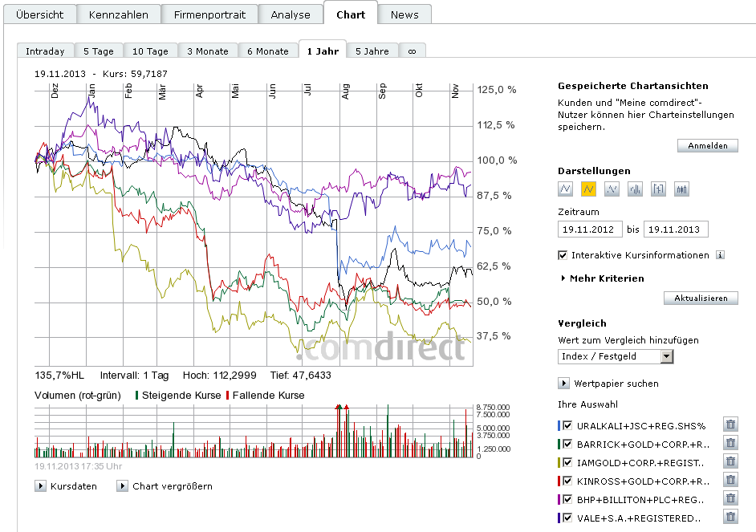Uncheck Interaktive Kursinformationen checkbox
The height and width of the screenshot is (532, 756).
click(x=563, y=255)
